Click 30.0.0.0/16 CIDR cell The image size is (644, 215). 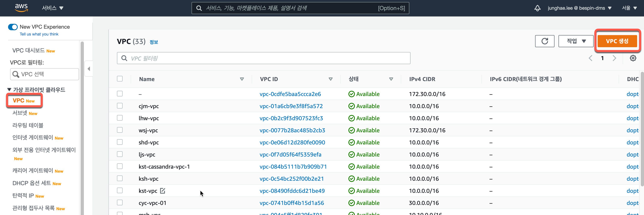pyautogui.click(x=424, y=203)
